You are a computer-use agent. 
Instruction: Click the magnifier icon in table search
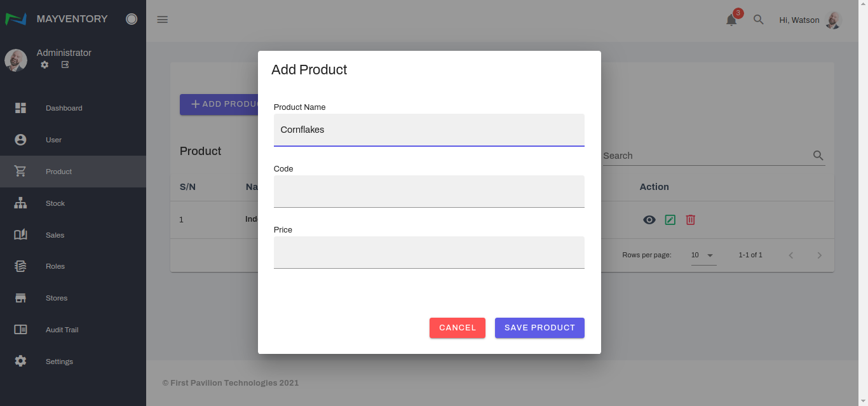[818, 156]
